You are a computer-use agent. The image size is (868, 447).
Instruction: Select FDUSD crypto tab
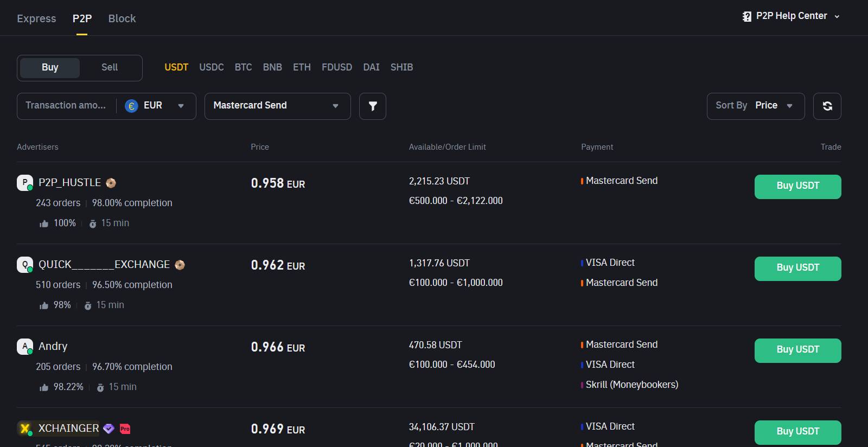(337, 67)
